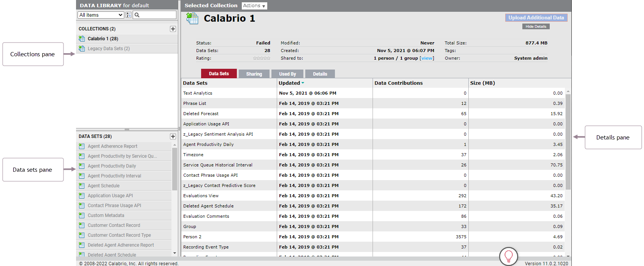Click the Legacy Data Sets collection icon
This screenshot has height=266, width=644.
[x=82, y=49]
